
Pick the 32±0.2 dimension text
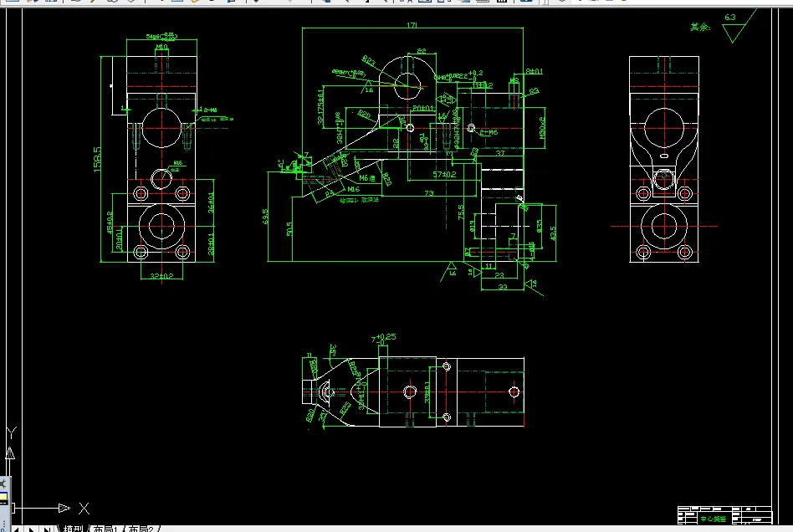point(161,276)
